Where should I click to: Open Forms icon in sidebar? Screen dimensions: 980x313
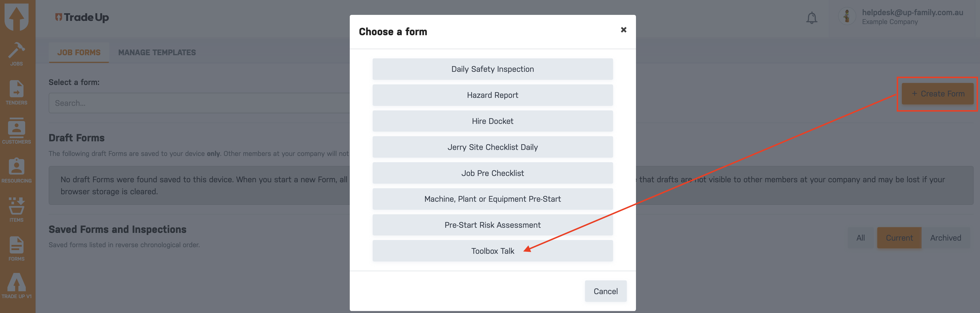(16, 249)
